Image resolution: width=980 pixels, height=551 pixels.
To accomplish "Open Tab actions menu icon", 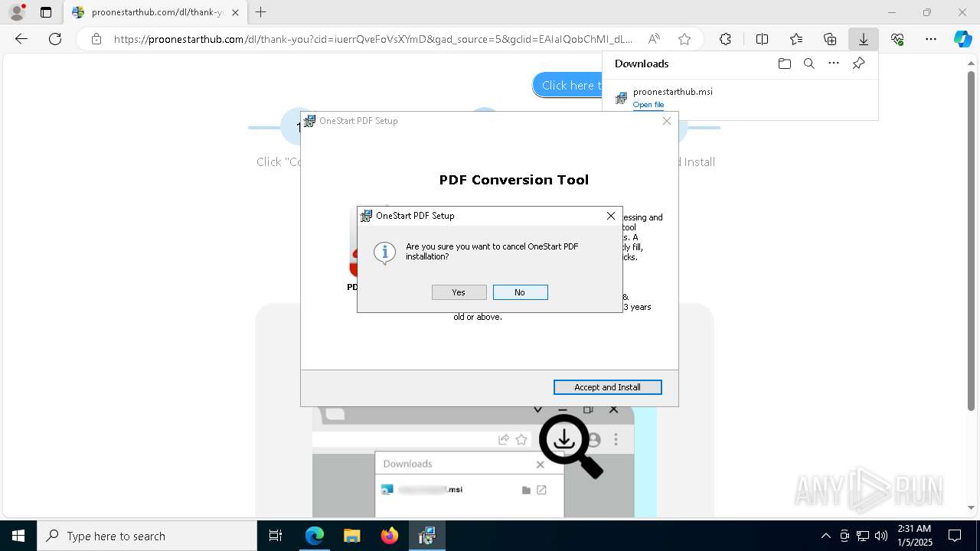I will [x=46, y=12].
